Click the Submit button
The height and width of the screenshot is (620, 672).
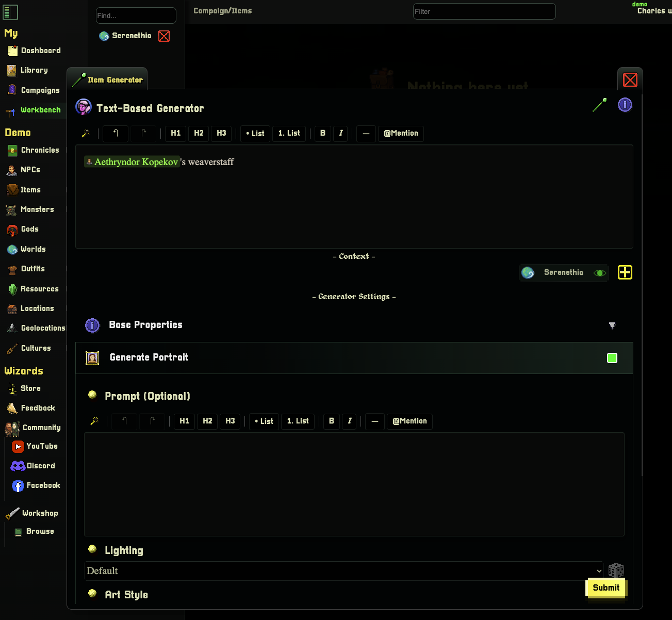click(x=606, y=588)
